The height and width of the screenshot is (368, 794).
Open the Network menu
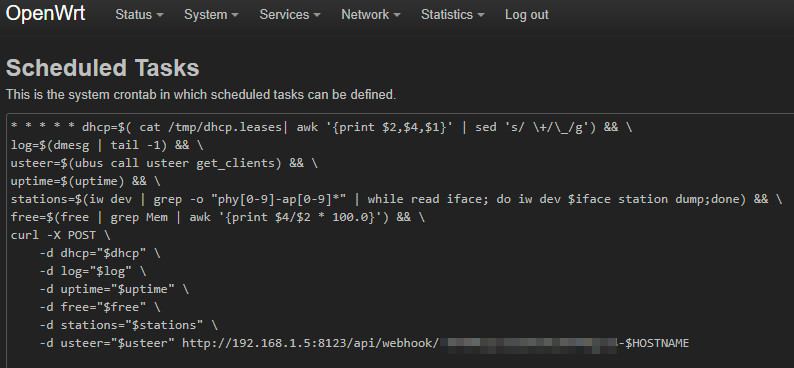(370, 15)
